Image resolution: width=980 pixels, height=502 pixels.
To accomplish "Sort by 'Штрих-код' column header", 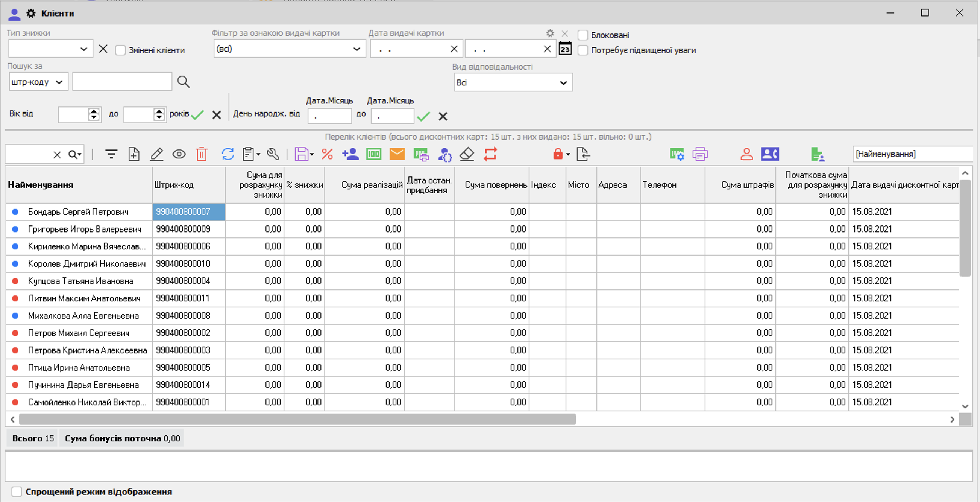I will tap(189, 185).
